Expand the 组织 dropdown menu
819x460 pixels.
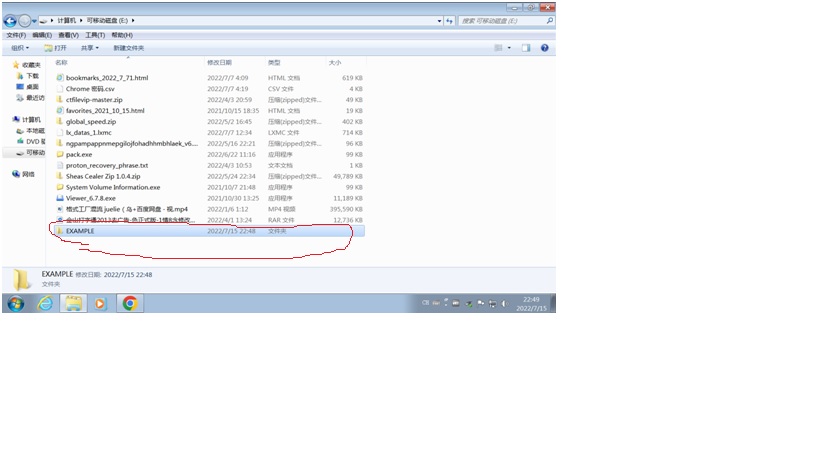coord(20,47)
